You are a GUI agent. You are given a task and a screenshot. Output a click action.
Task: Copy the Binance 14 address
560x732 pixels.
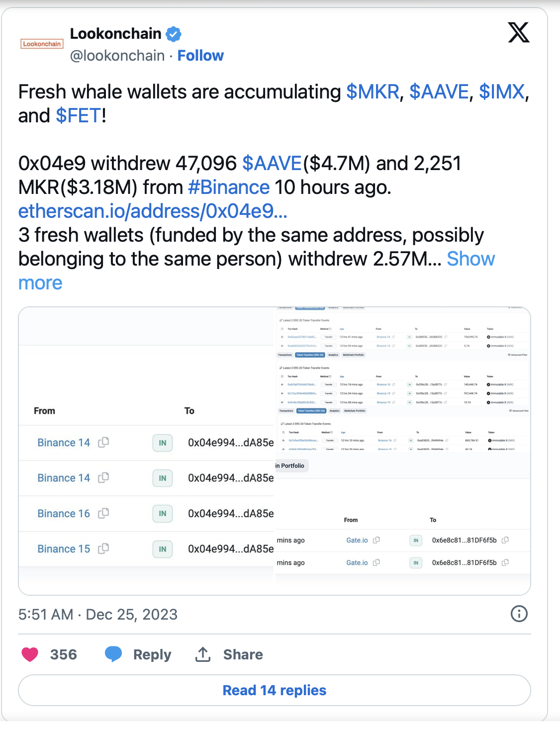point(104,443)
